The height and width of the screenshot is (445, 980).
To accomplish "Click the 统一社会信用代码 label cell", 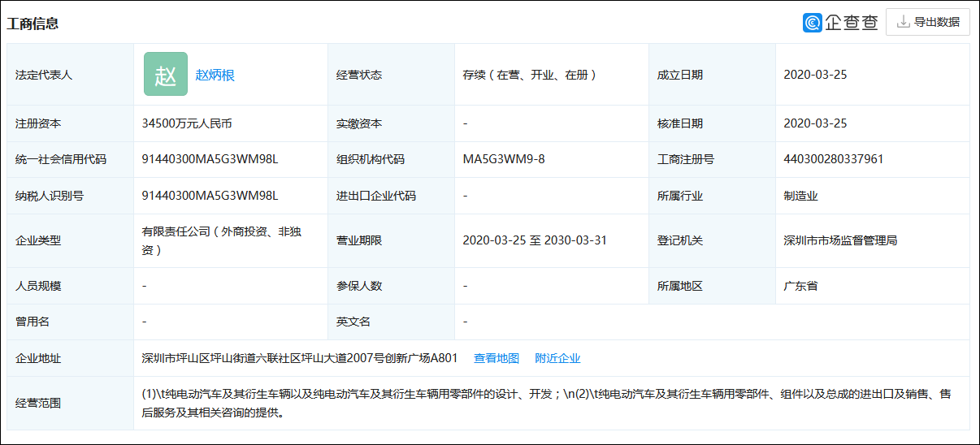I will click(70, 159).
